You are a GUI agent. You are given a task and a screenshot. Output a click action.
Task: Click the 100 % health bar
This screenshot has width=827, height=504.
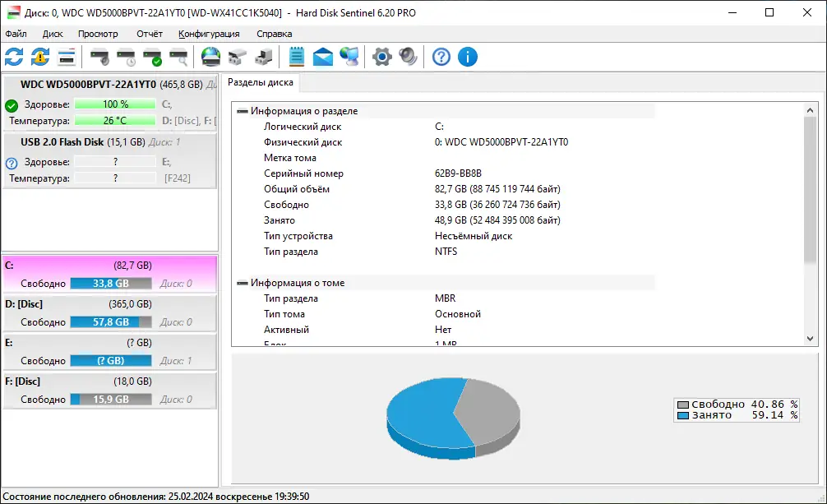[x=115, y=104]
